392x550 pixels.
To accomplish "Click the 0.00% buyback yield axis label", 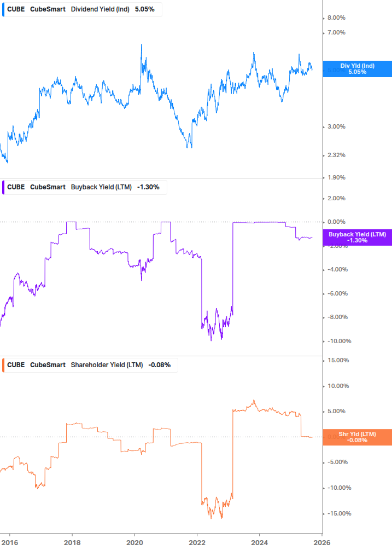I will point(336,222).
